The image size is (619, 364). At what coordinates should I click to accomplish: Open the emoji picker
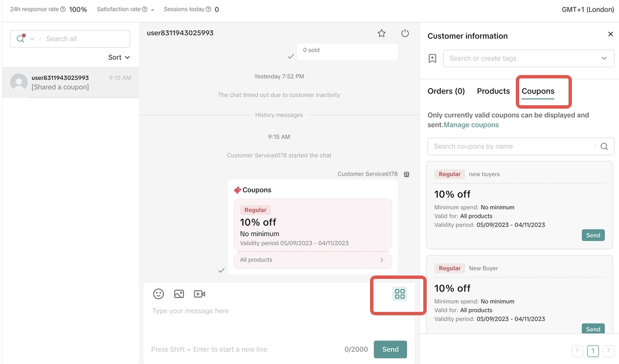pyautogui.click(x=159, y=294)
